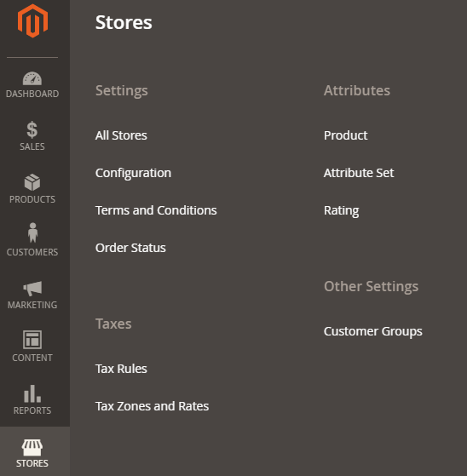
Task: Click the Magento logo icon
Action: pyautogui.click(x=32, y=21)
